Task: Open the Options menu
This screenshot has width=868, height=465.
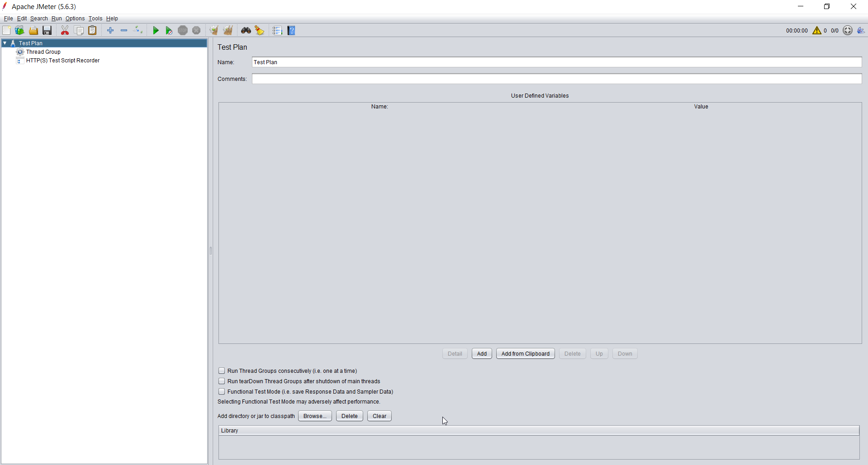Action: (75, 19)
